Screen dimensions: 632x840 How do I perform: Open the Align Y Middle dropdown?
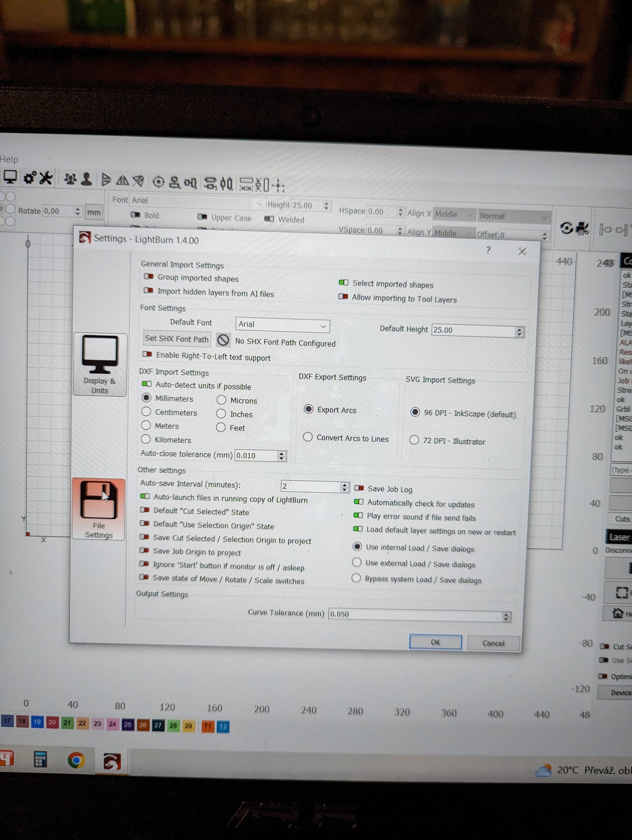pos(453,233)
